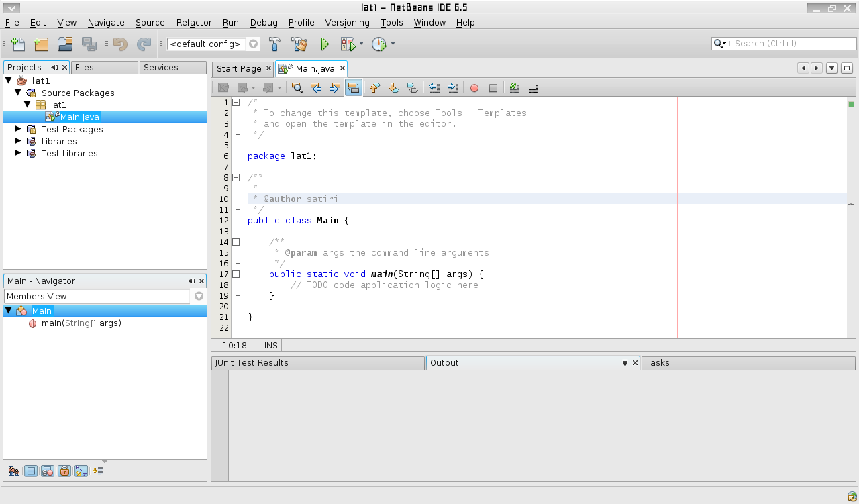The width and height of the screenshot is (859, 504).
Task: Click Clean and Build Main Project icon
Action: (x=299, y=44)
